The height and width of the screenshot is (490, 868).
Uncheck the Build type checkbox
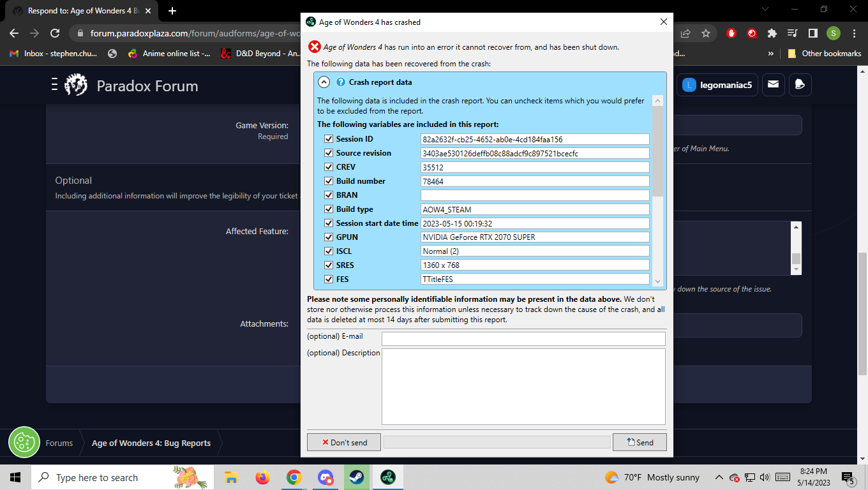329,209
